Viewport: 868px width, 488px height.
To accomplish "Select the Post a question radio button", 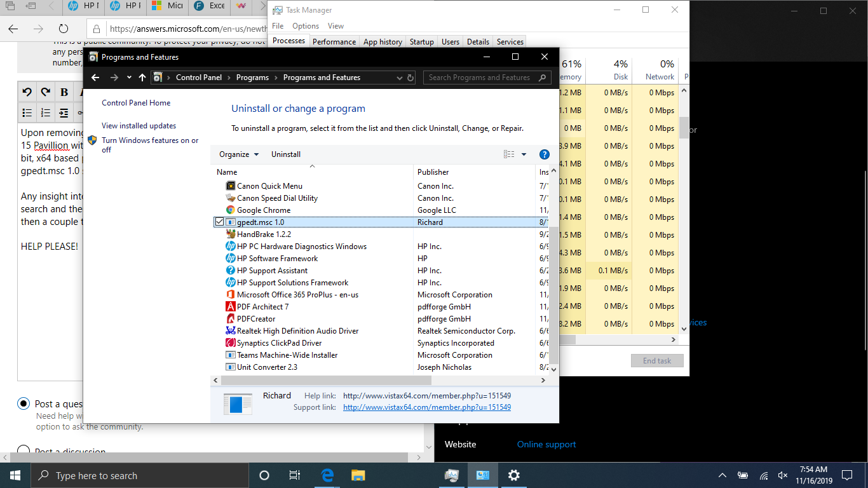I will pos(24,403).
